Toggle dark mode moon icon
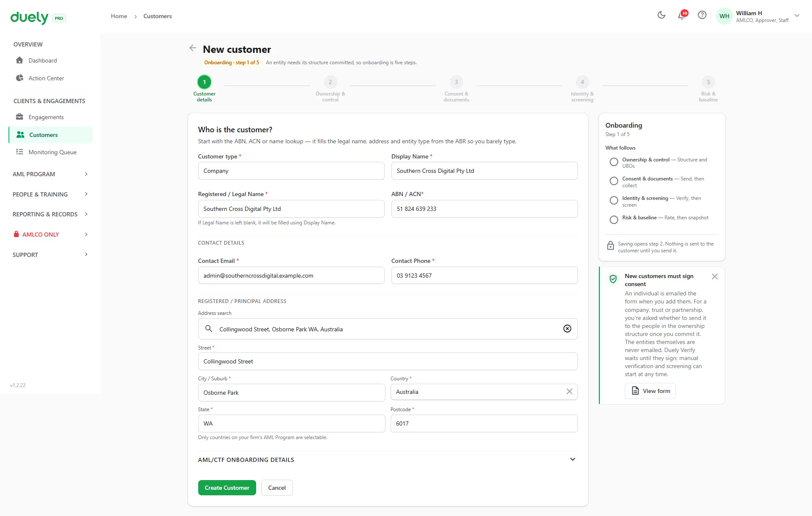This screenshot has width=812, height=516. click(x=662, y=15)
